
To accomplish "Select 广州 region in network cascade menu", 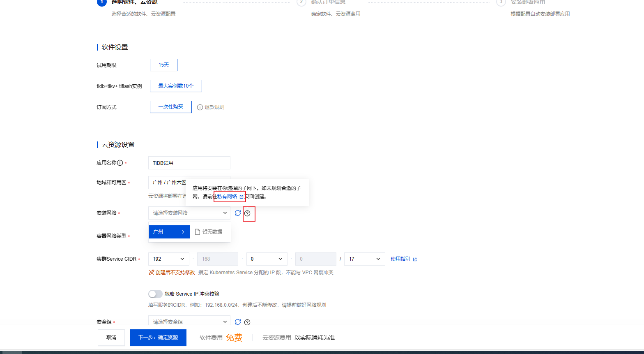I will point(169,232).
